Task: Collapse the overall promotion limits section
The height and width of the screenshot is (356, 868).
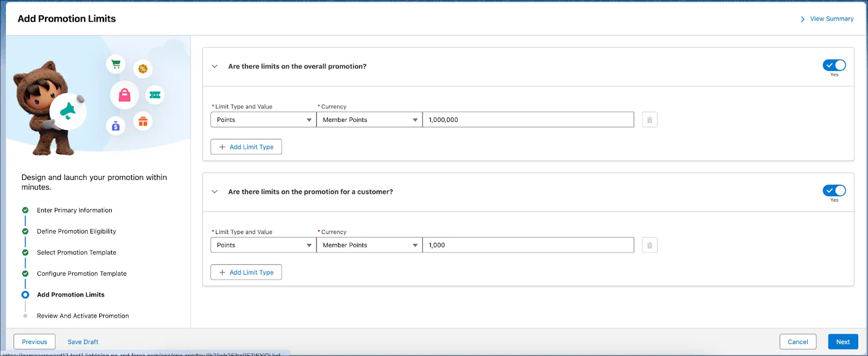Action: (214, 66)
